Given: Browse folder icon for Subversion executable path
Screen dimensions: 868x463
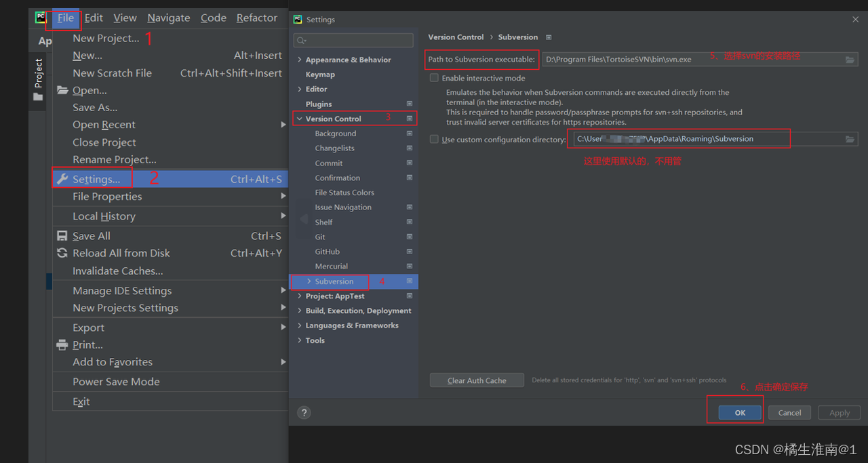Looking at the screenshot, I should [x=850, y=60].
